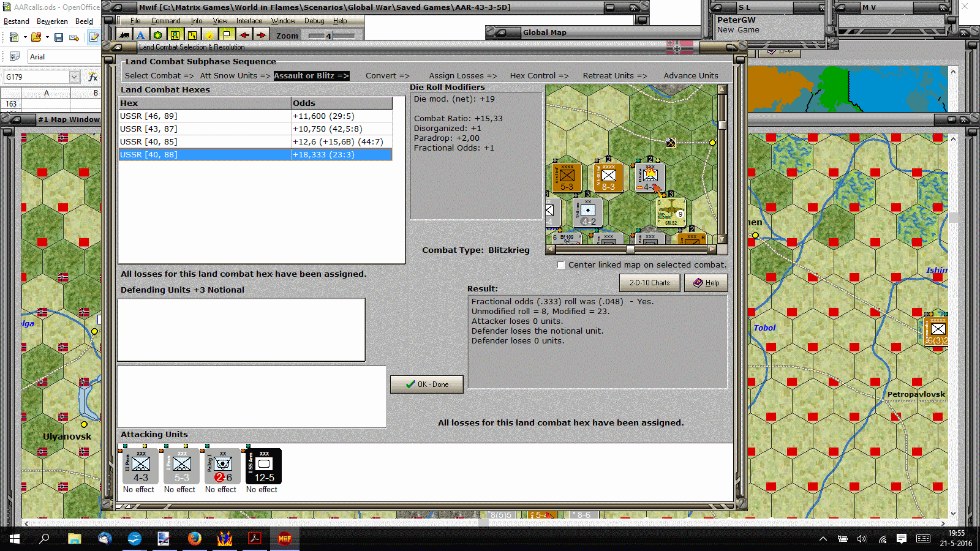The width and height of the screenshot is (980, 551).
Task: Click the sun weather toolbar icon
Action: 209,35
